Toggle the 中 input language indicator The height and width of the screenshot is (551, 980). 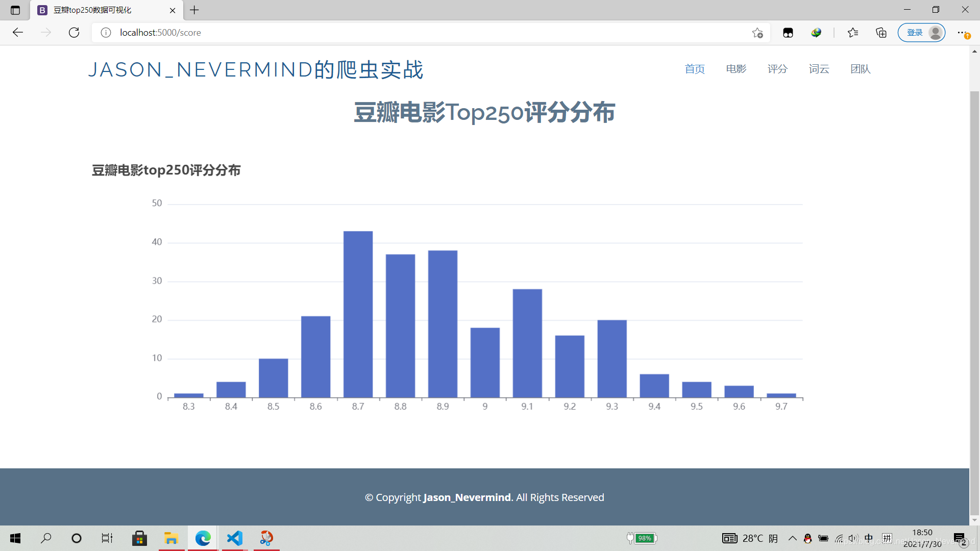869,538
